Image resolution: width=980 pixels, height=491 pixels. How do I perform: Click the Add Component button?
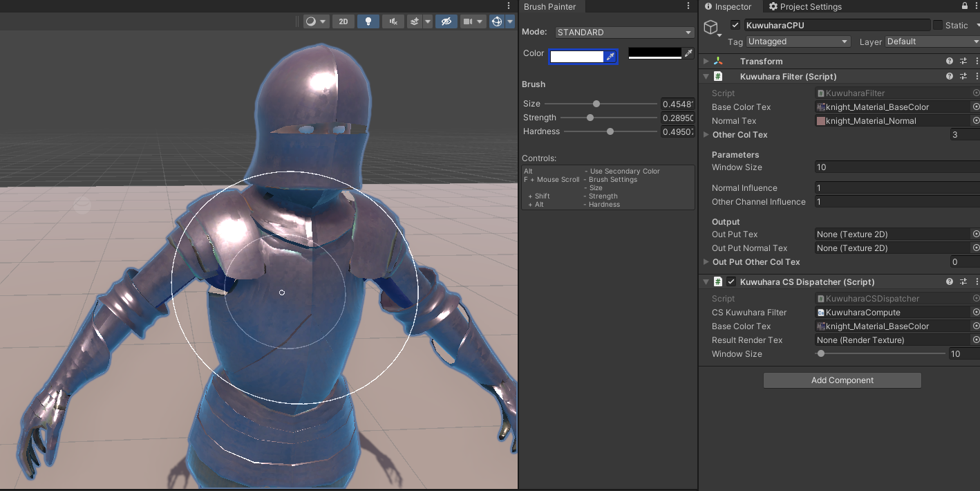point(842,380)
